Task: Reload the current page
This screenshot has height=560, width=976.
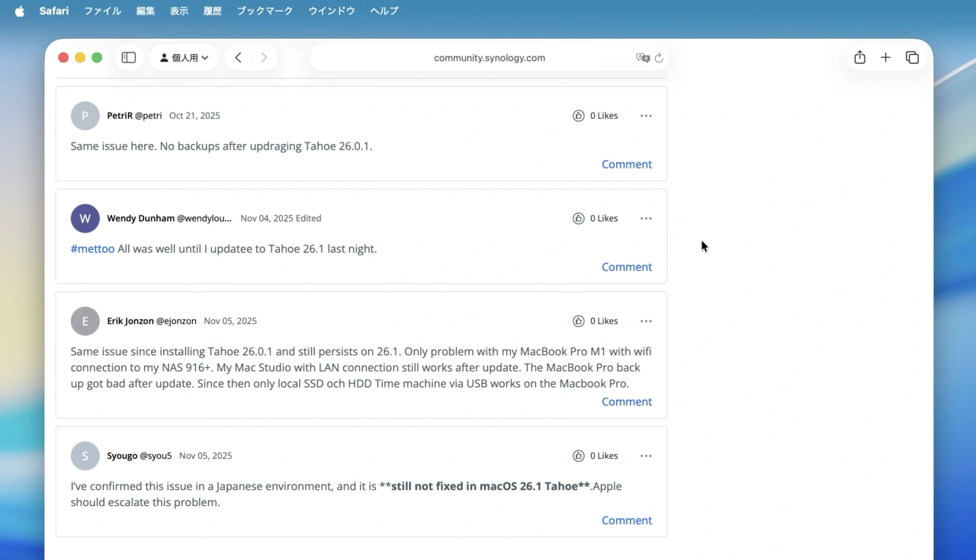Action: [660, 58]
